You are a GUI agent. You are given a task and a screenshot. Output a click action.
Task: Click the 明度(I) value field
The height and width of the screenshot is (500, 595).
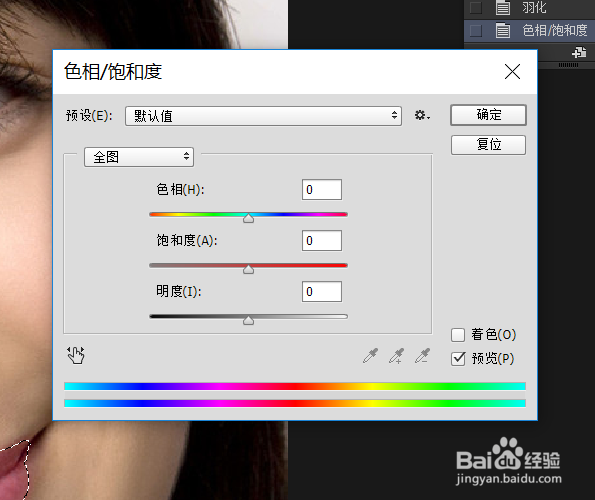coord(322,292)
